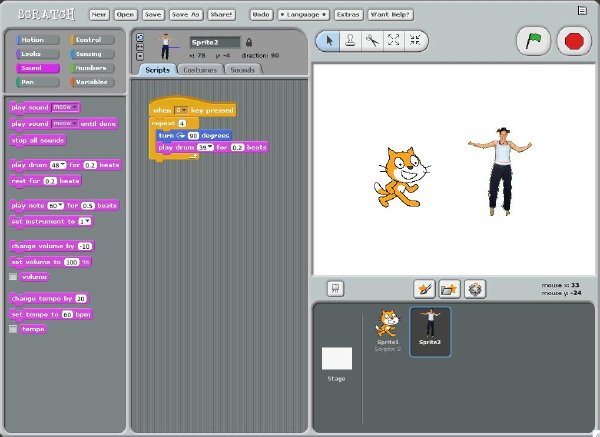
Task: Click the dancer sprite on the stage
Action: pos(500,171)
